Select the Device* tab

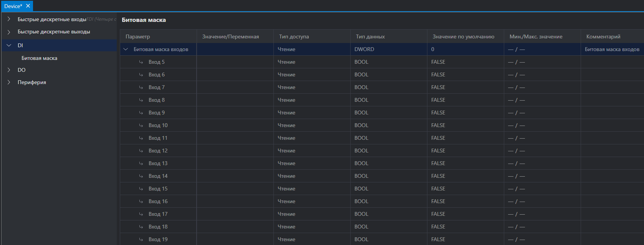click(x=13, y=6)
